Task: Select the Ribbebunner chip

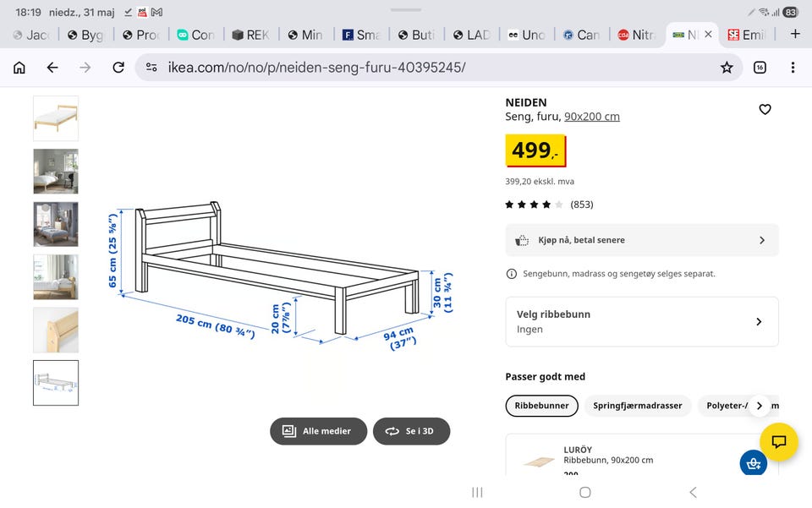Action: [x=541, y=406]
